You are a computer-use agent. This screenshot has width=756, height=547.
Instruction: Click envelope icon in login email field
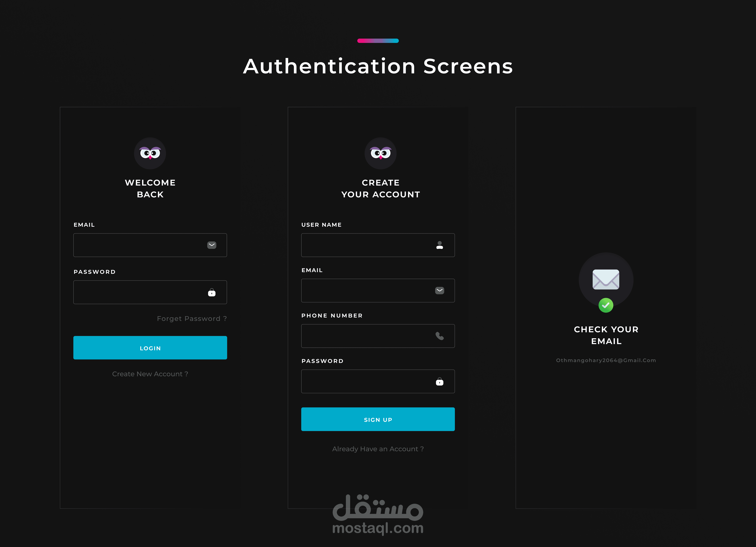pyautogui.click(x=212, y=245)
